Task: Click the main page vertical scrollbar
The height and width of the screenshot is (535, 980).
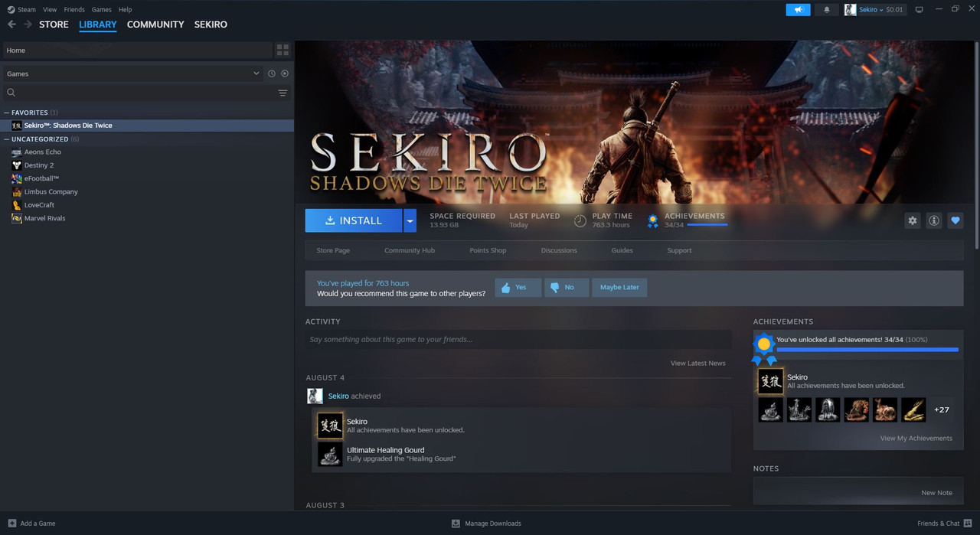Action: tap(976, 145)
